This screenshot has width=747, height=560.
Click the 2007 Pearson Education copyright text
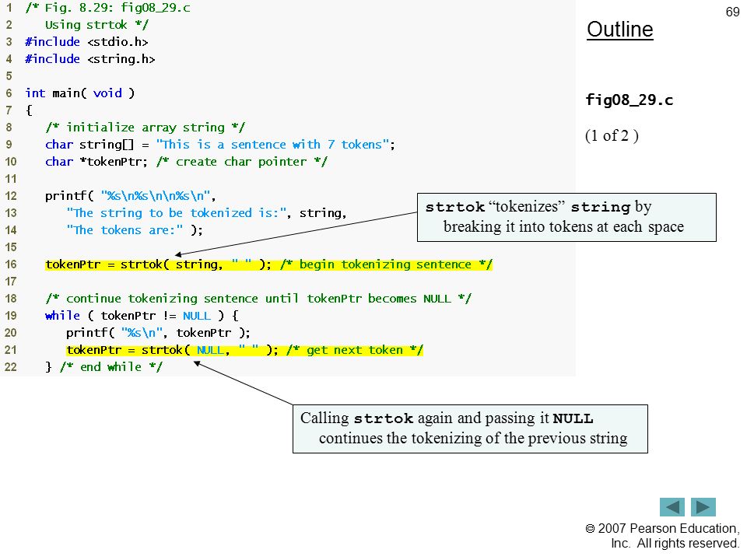(662, 536)
